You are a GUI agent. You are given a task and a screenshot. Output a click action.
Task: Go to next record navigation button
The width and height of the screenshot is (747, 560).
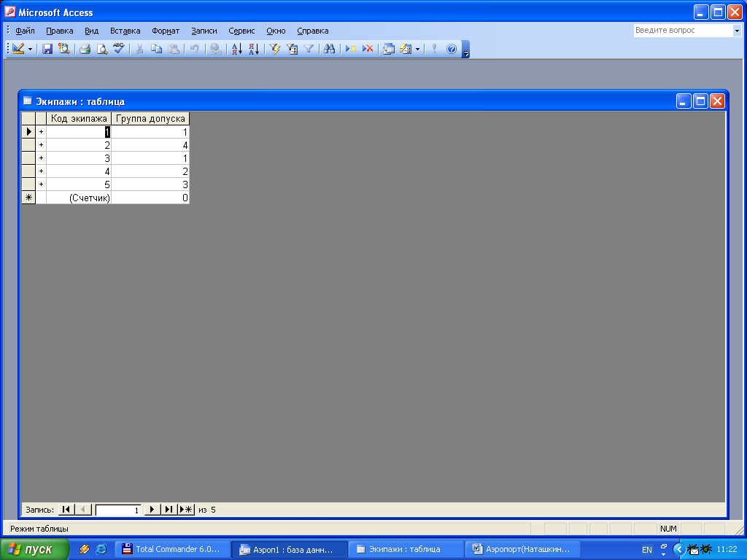pos(152,510)
